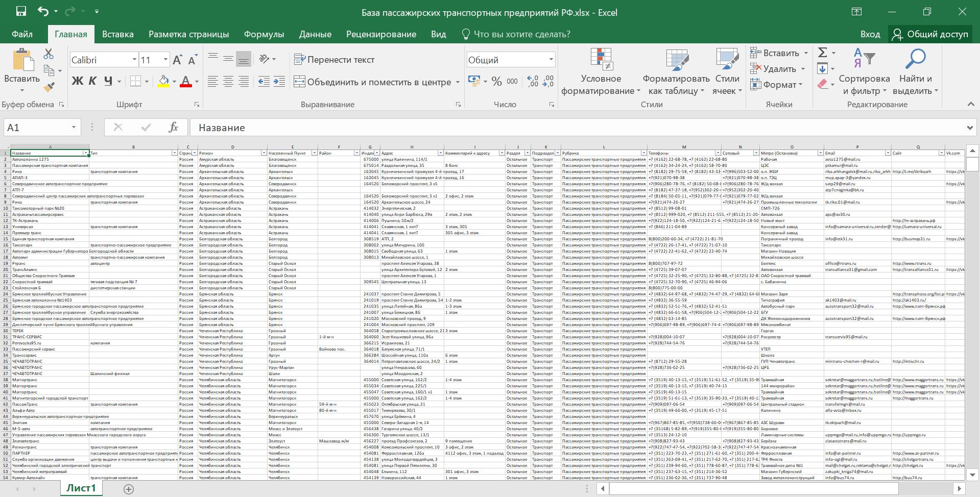This screenshot has height=497, width=980.
Task: Toggle Wrap Text (Перенести текст)
Action: tap(334, 60)
